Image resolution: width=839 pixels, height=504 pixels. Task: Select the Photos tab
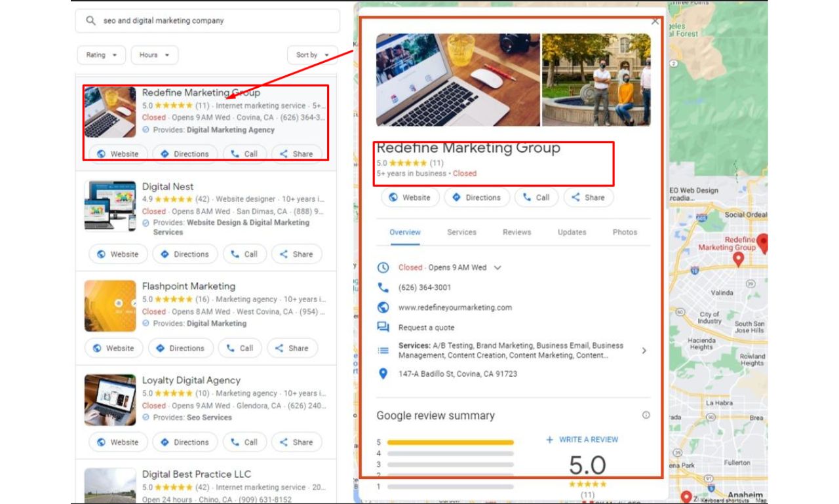coord(624,232)
